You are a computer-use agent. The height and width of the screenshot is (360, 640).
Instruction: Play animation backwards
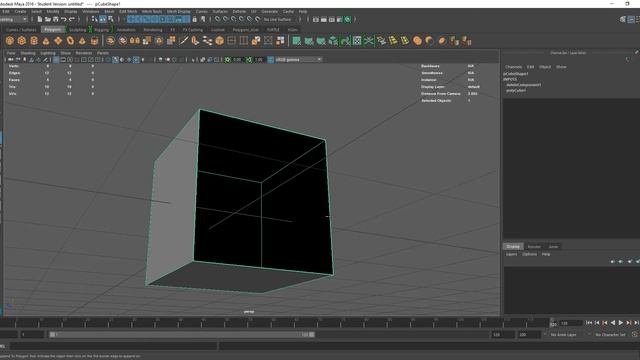[x=613, y=323]
